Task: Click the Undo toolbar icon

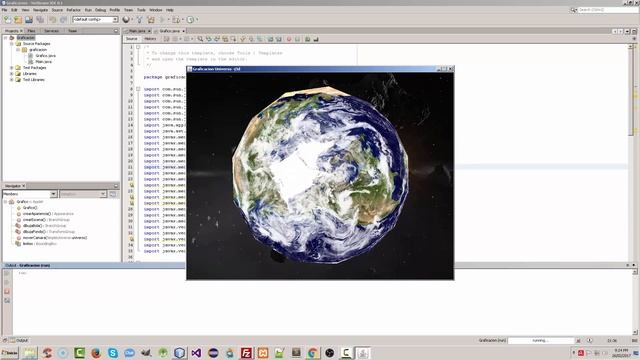Action: point(52,20)
